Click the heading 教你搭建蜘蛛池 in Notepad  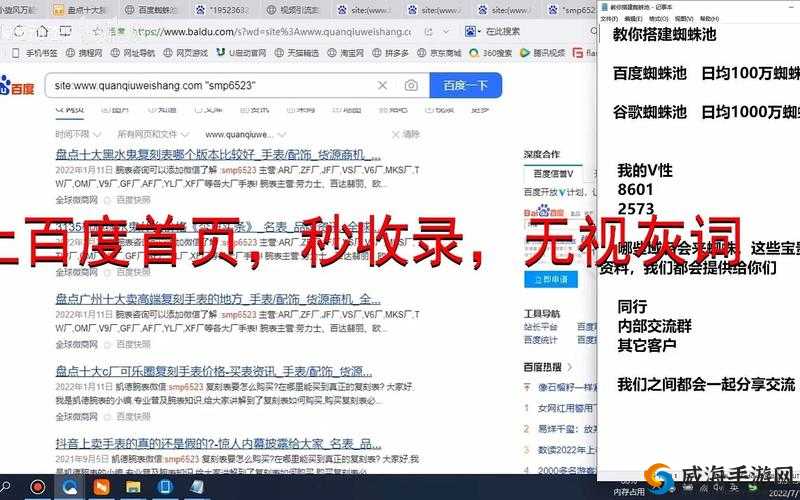(664, 35)
